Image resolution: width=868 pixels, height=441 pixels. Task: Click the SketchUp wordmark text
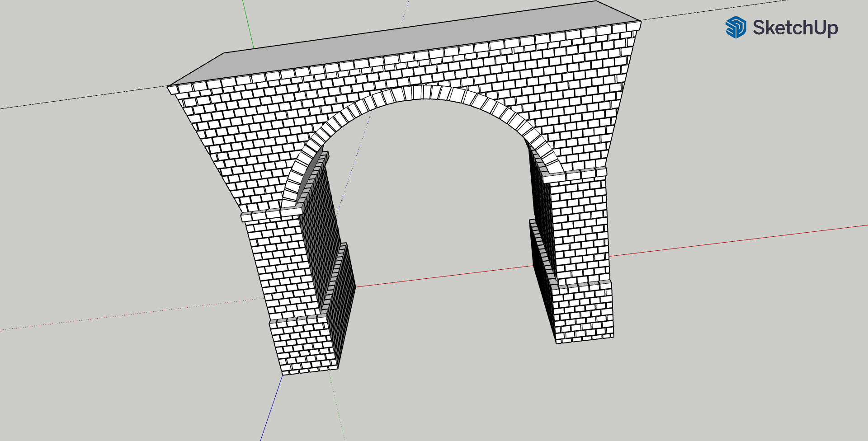795,28
